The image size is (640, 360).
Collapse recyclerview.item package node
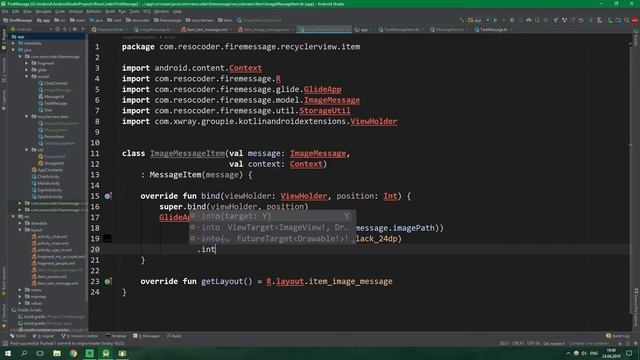click(x=27, y=116)
